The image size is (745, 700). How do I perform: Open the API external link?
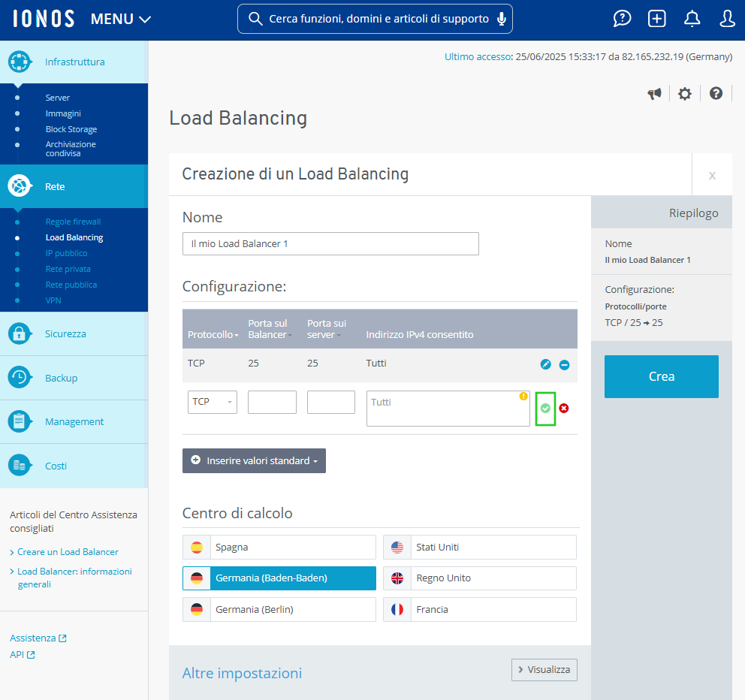[23, 654]
